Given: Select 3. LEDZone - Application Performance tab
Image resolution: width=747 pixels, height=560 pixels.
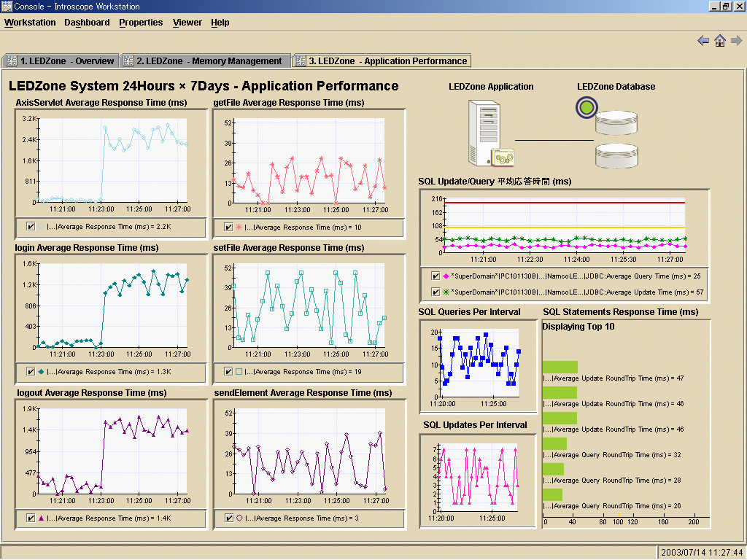Looking at the screenshot, I should coord(382,61).
